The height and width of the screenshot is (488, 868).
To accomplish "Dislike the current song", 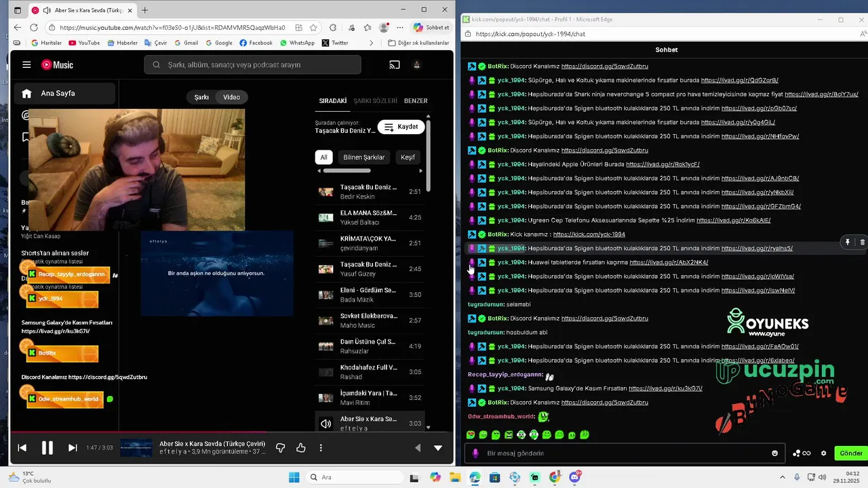I will (x=280, y=448).
